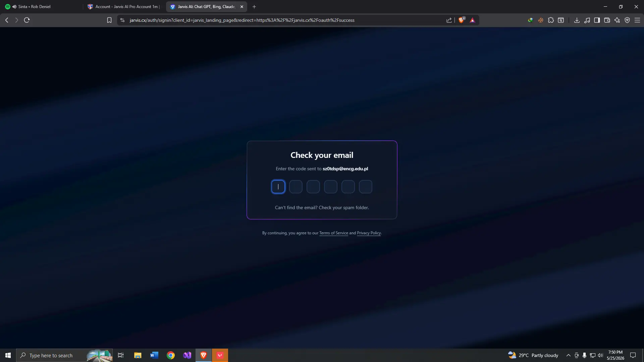Open Windows Start menu
The width and height of the screenshot is (644, 362).
point(8,355)
